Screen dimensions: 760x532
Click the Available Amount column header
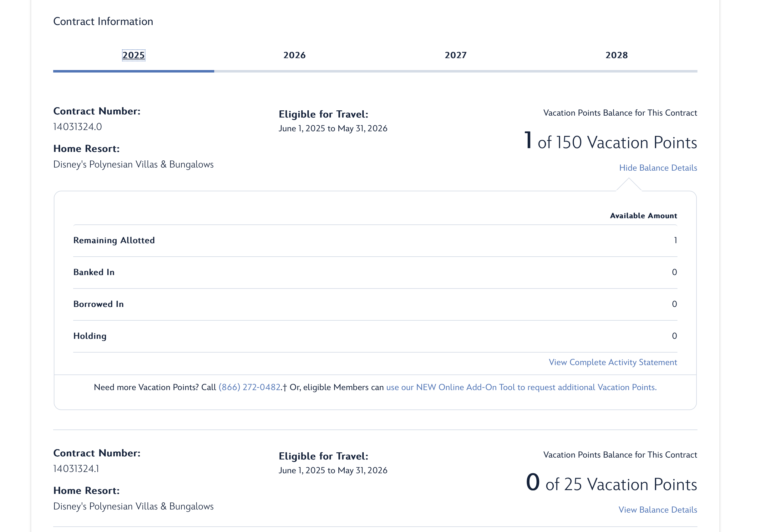(643, 216)
